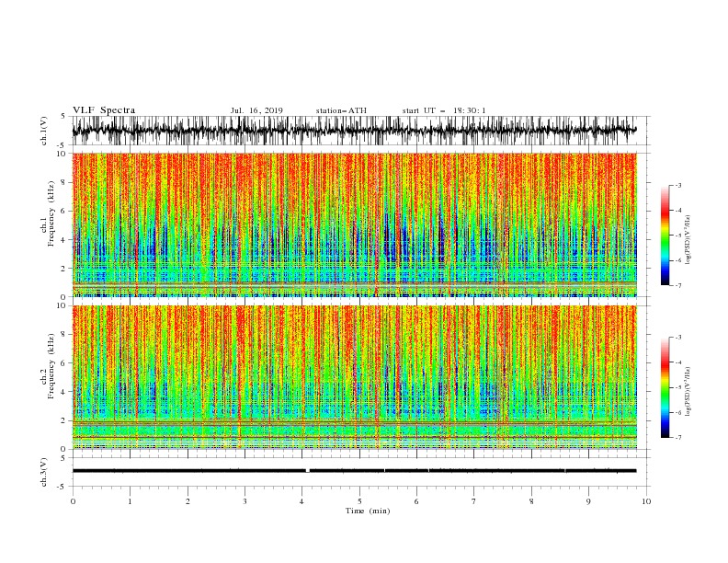Click the "station=ATH" header text
The height and width of the screenshot is (563, 728).
tap(341, 110)
